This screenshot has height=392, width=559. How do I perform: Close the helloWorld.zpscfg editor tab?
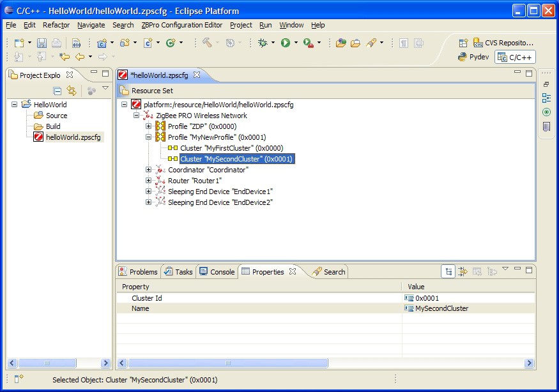coord(197,75)
